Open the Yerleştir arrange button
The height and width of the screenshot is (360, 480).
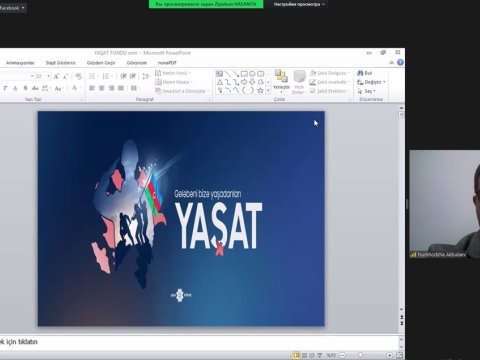click(281, 82)
